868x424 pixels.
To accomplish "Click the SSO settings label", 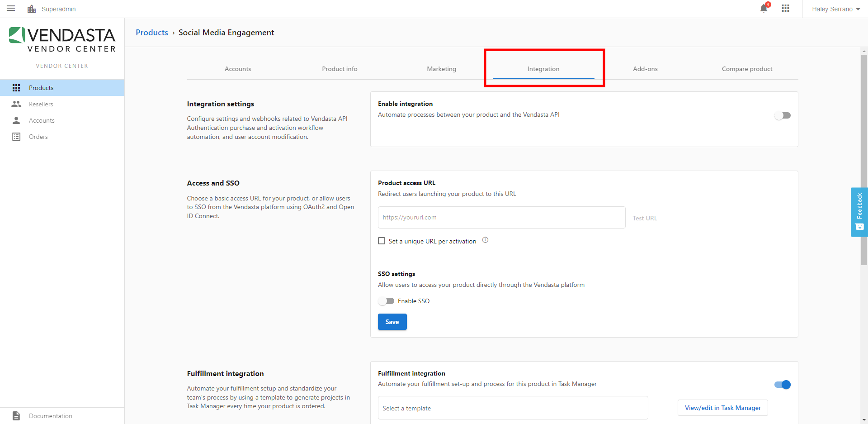I will point(396,274).
